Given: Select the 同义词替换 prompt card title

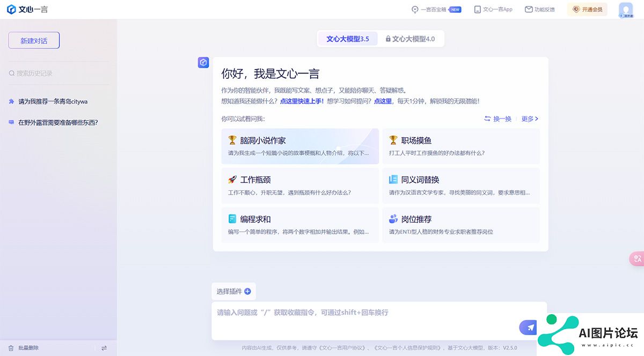Looking at the screenshot, I should coord(420,180).
